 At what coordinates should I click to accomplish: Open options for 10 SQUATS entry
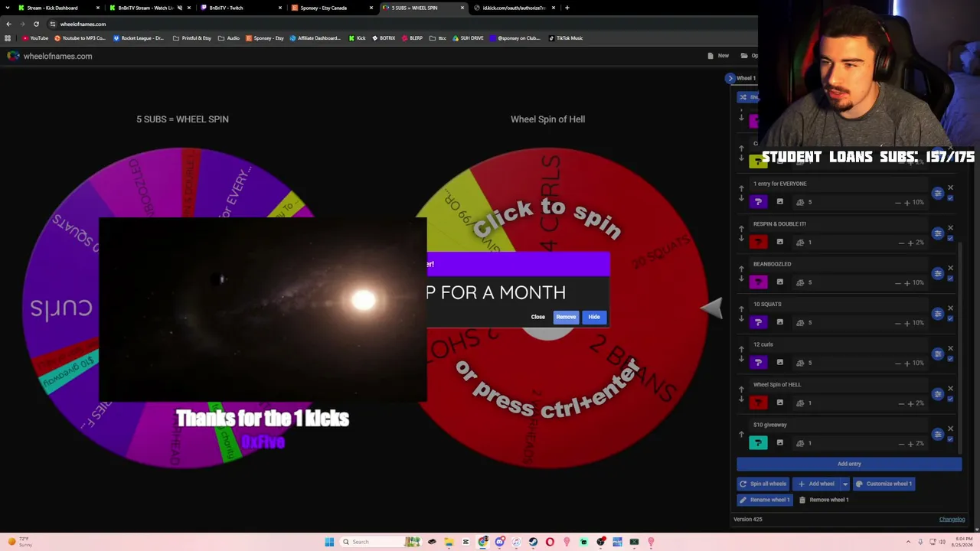pos(938,314)
